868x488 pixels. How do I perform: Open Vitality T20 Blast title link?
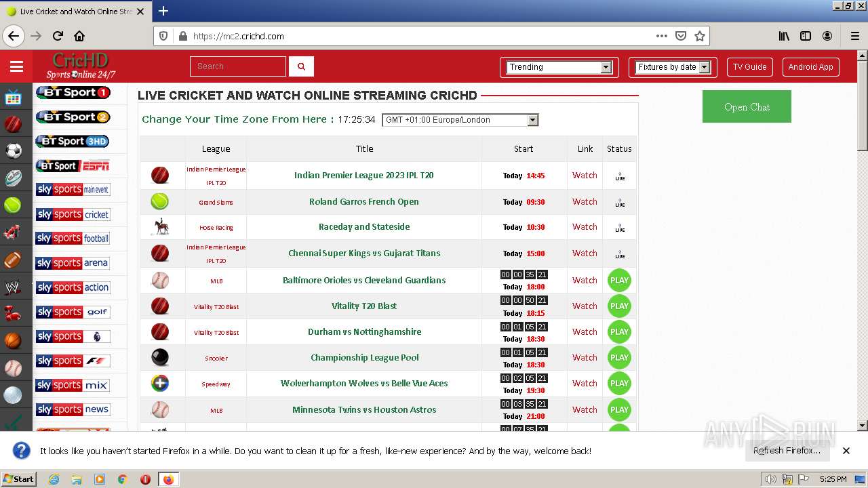click(364, 306)
